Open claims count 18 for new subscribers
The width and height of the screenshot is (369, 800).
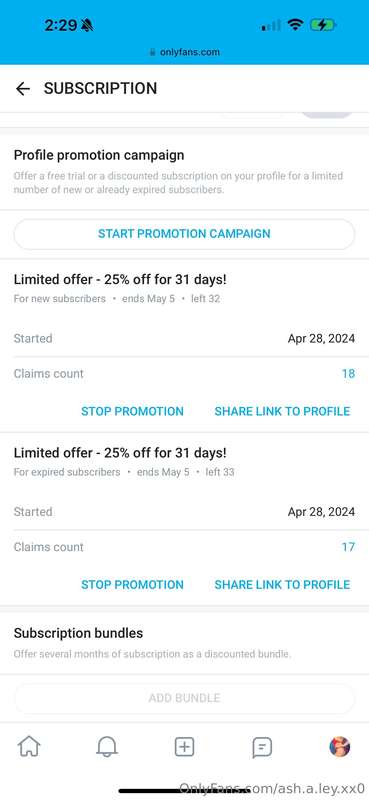pyautogui.click(x=348, y=373)
